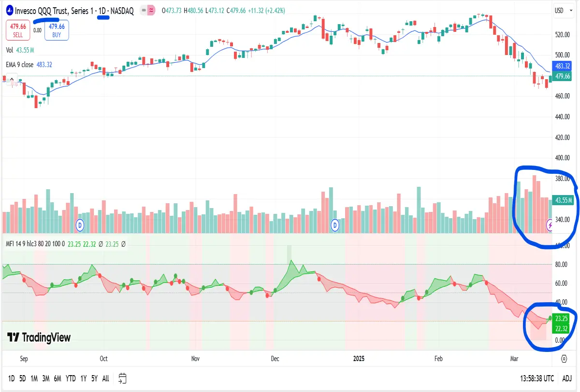Viewport: 580px width, 392px height.
Task: Click the 520.00 label on the price axis
Action: (x=563, y=35)
